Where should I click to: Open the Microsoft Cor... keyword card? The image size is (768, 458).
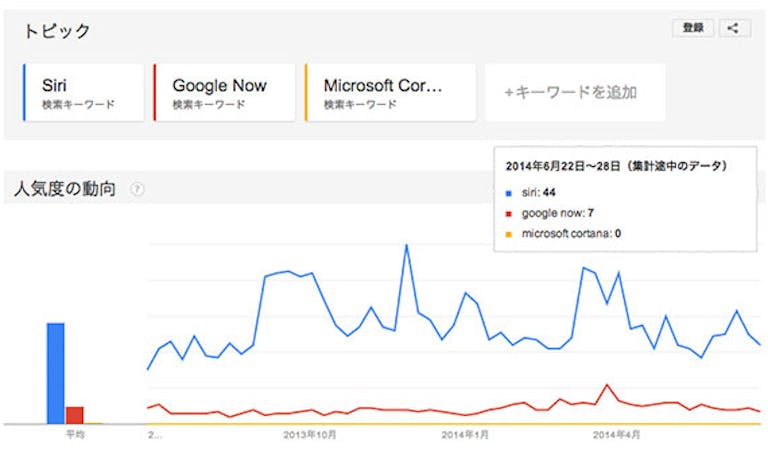[385, 92]
